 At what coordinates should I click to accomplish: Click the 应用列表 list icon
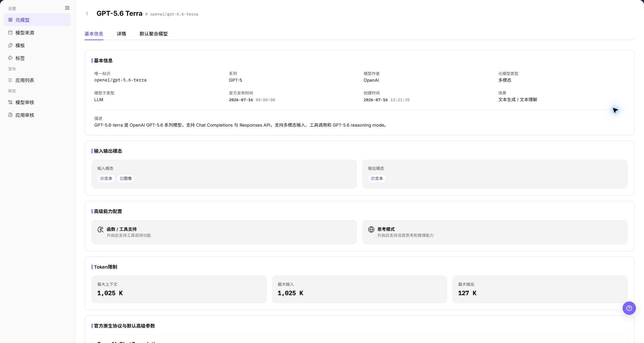(x=10, y=80)
